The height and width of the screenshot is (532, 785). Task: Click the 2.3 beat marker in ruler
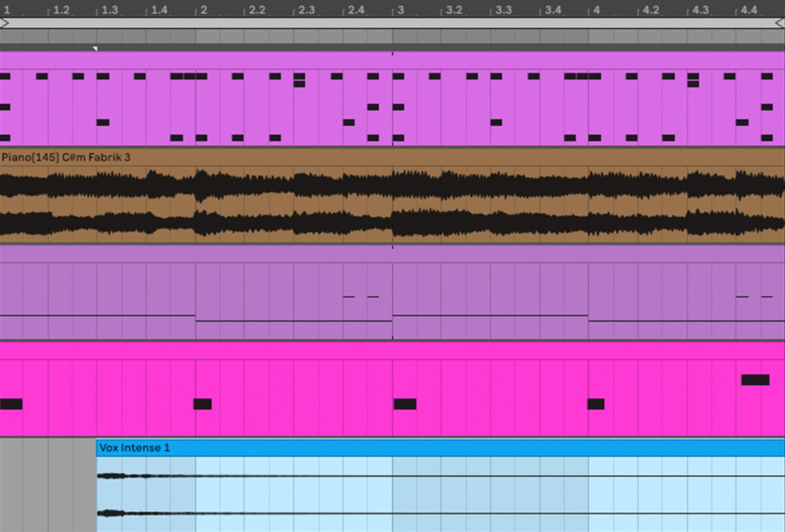click(307, 10)
